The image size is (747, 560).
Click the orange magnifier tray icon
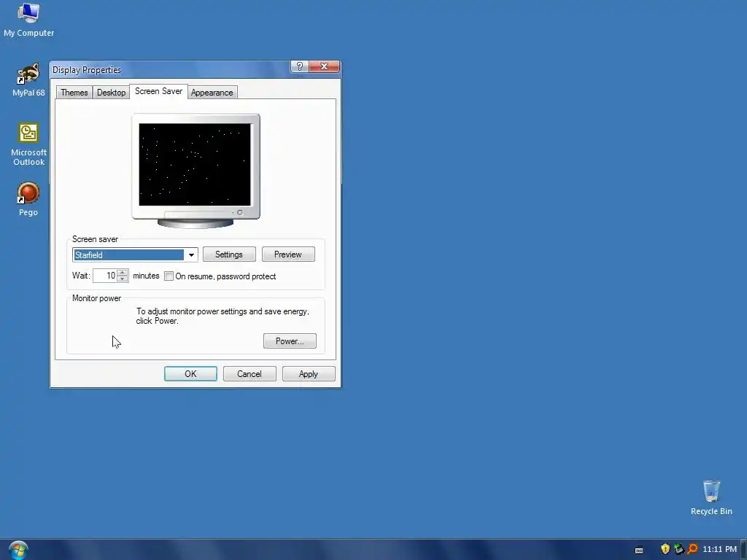click(692, 549)
